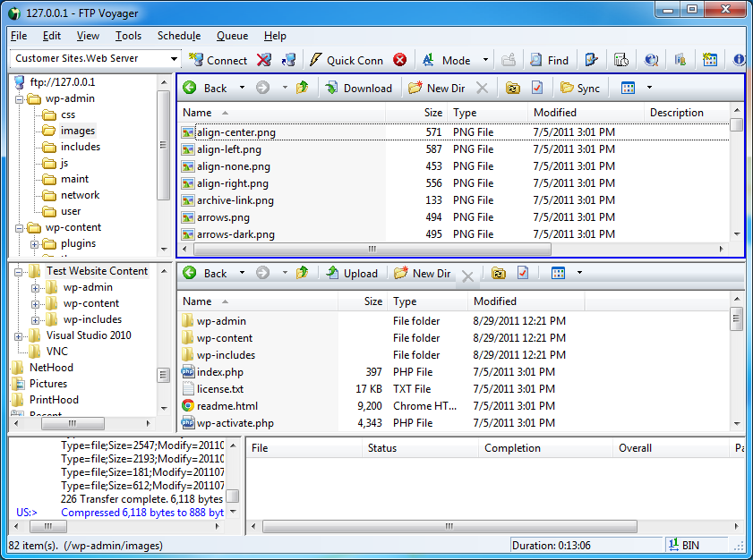This screenshot has height=560, width=753.
Task: Open the Tools menu
Action: point(128,36)
